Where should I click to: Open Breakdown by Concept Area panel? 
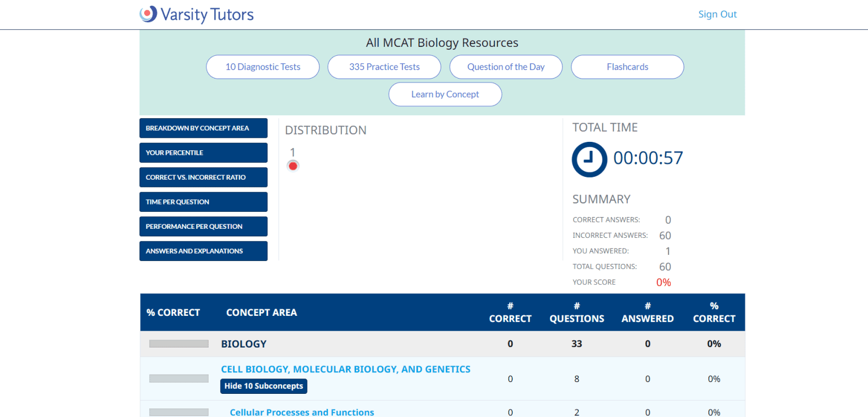pos(203,128)
